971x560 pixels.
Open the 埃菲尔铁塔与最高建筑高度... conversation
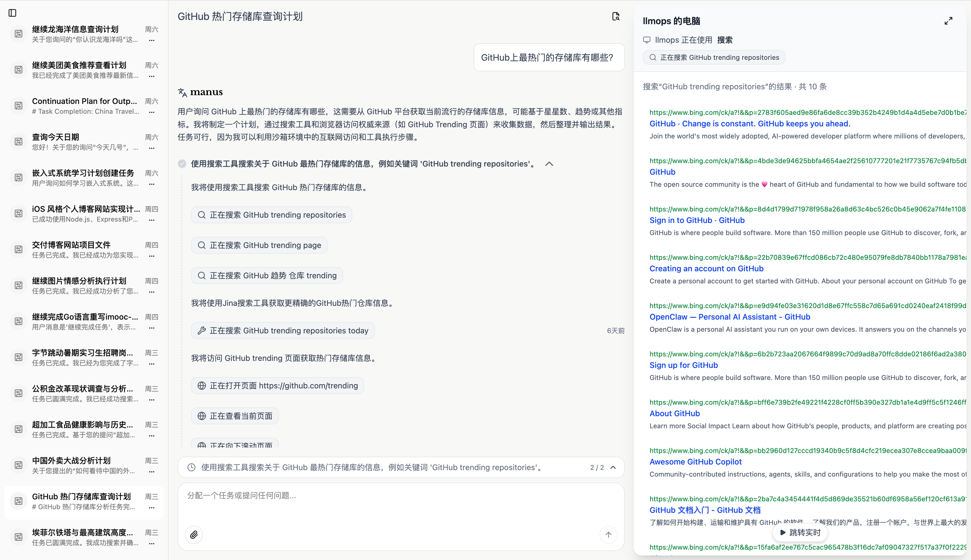point(84,537)
